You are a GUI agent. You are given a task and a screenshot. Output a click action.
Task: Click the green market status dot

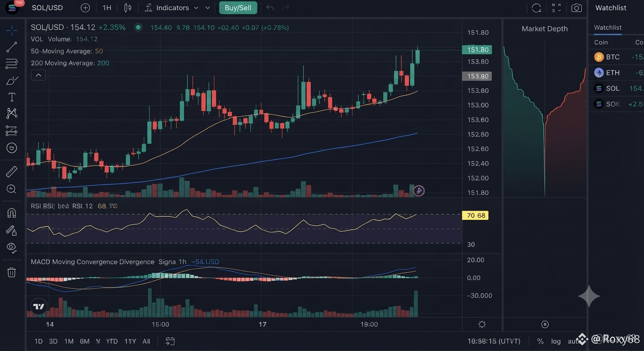(138, 27)
